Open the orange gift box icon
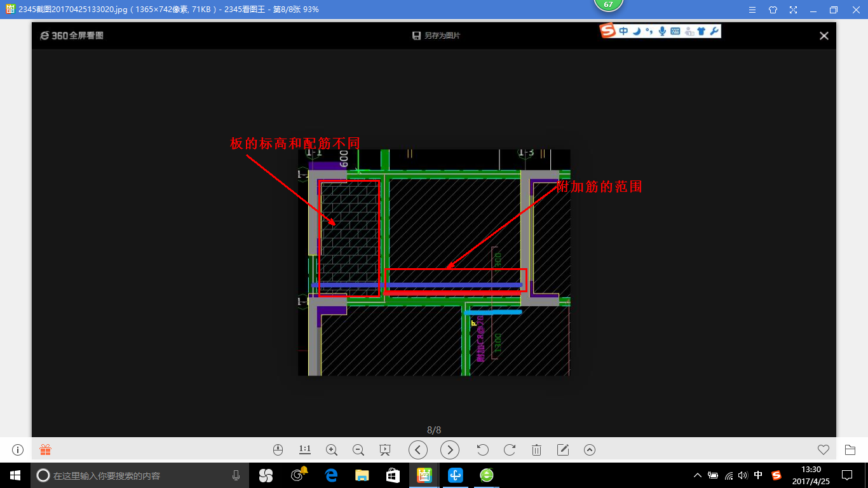This screenshot has width=868, height=488. 46,450
